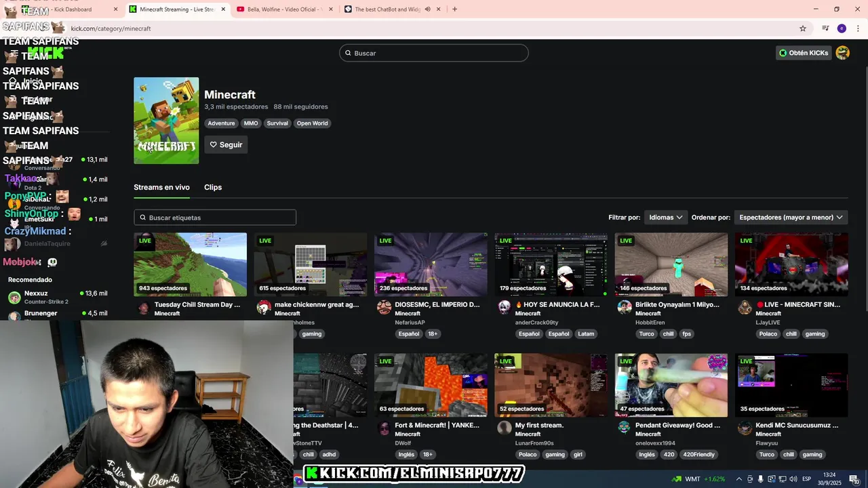The width and height of the screenshot is (868, 488).
Task: Click LJayLIVE channel avatar
Action: 745,308
